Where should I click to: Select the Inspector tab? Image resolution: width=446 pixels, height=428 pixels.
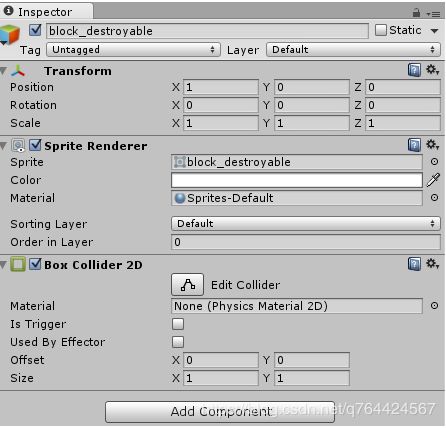46,11
